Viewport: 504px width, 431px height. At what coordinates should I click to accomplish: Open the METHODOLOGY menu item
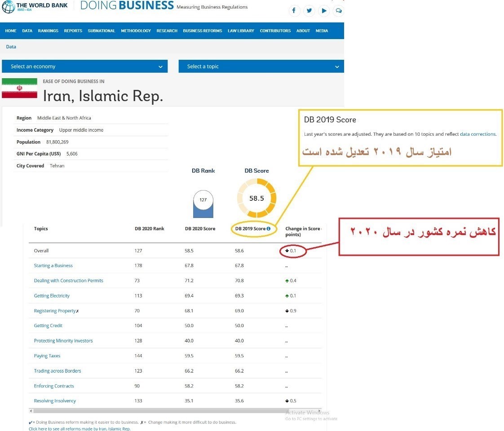pyautogui.click(x=136, y=31)
